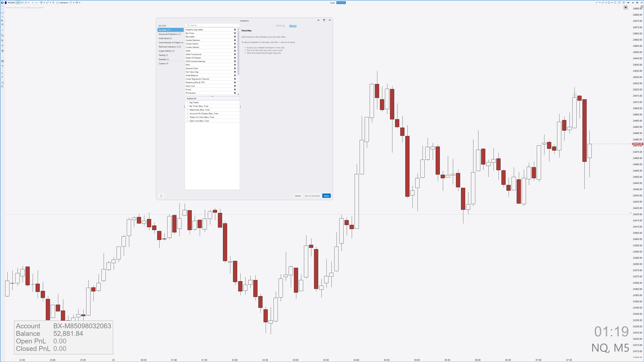This screenshot has height=362, width=644.
Task: Select the rectangle drawing tool
Action: click(x=2, y=13)
